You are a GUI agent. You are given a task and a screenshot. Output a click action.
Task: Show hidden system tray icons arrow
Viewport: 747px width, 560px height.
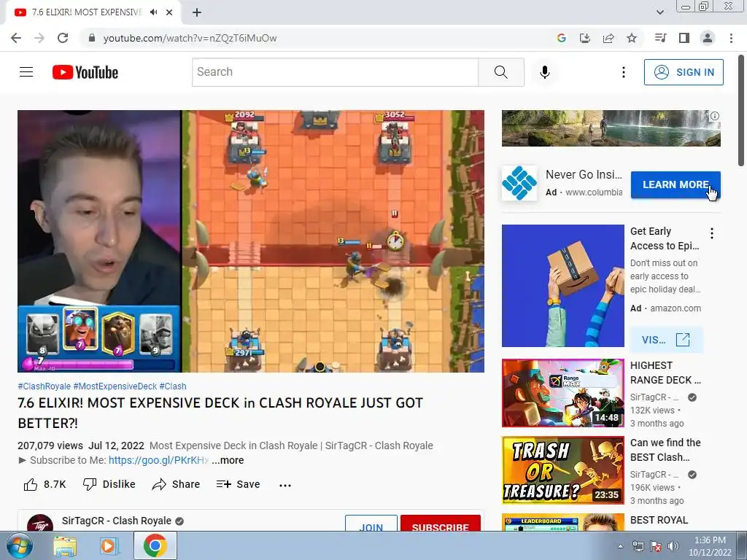620,546
